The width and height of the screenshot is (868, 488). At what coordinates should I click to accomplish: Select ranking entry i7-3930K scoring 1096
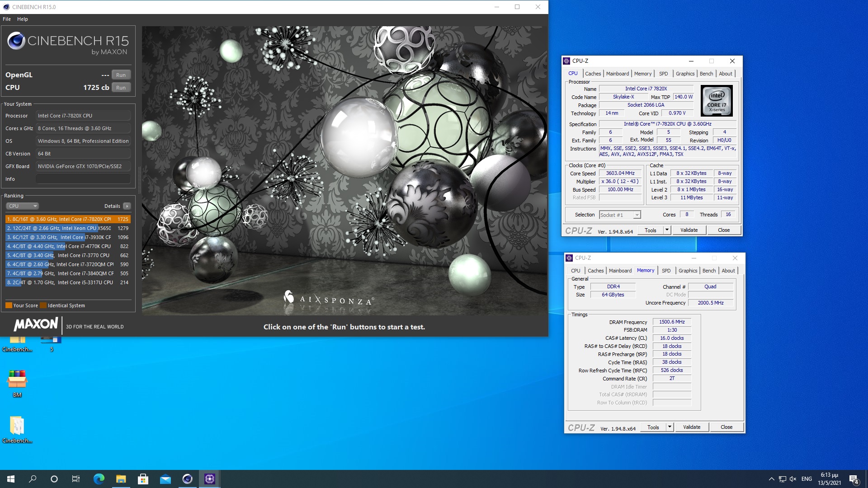68,237
